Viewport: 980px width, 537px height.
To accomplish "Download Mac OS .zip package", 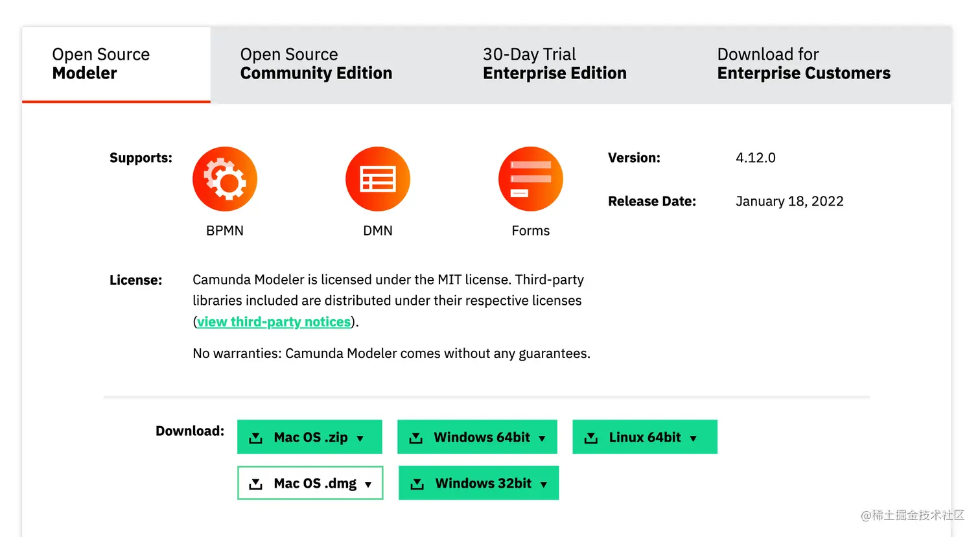I will pyautogui.click(x=310, y=437).
